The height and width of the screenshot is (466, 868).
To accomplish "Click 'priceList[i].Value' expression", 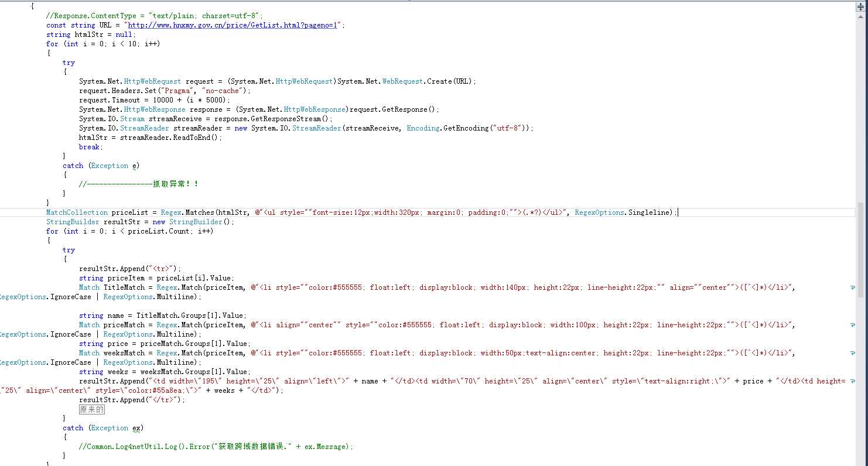I will 195,278.
